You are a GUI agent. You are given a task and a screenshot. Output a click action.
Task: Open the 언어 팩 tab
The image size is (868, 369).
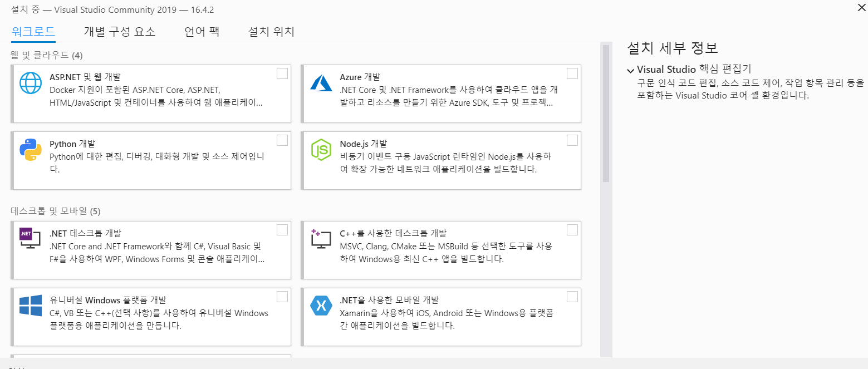pyautogui.click(x=202, y=31)
